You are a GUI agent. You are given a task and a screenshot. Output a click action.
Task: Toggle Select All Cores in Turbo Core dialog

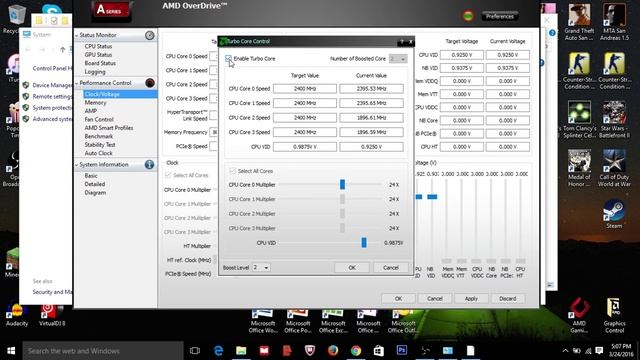232,171
